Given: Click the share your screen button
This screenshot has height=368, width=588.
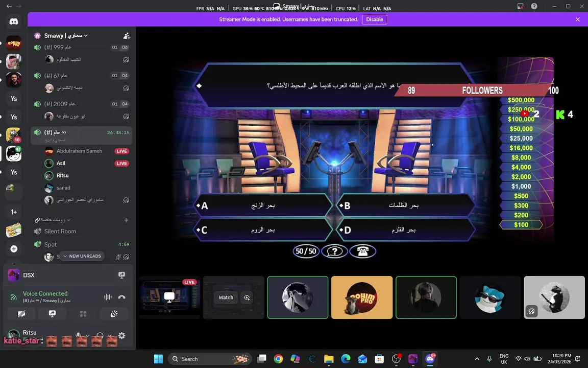Looking at the screenshot, I should tap(52, 313).
